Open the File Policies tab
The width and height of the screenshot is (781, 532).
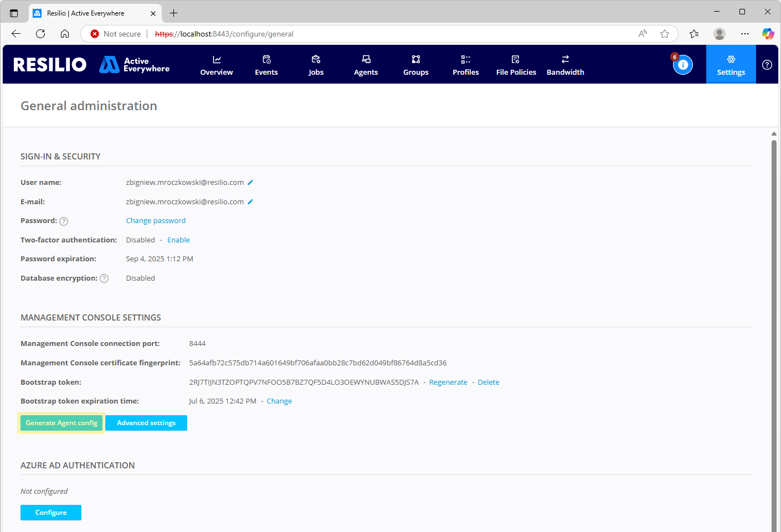coord(516,65)
